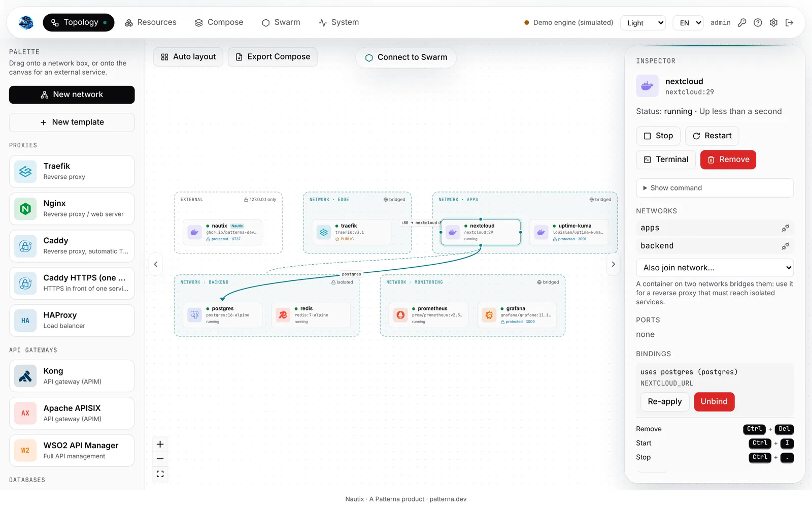Image resolution: width=812 pixels, height=508 pixels.
Task: Zoom in on the canvas with plus
Action: click(x=160, y=444)
